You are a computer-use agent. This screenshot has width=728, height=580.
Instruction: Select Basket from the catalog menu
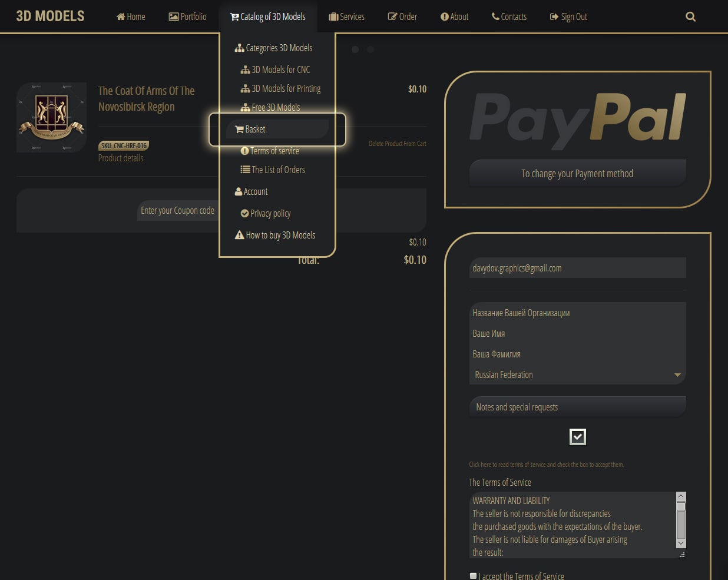(254, 129)
